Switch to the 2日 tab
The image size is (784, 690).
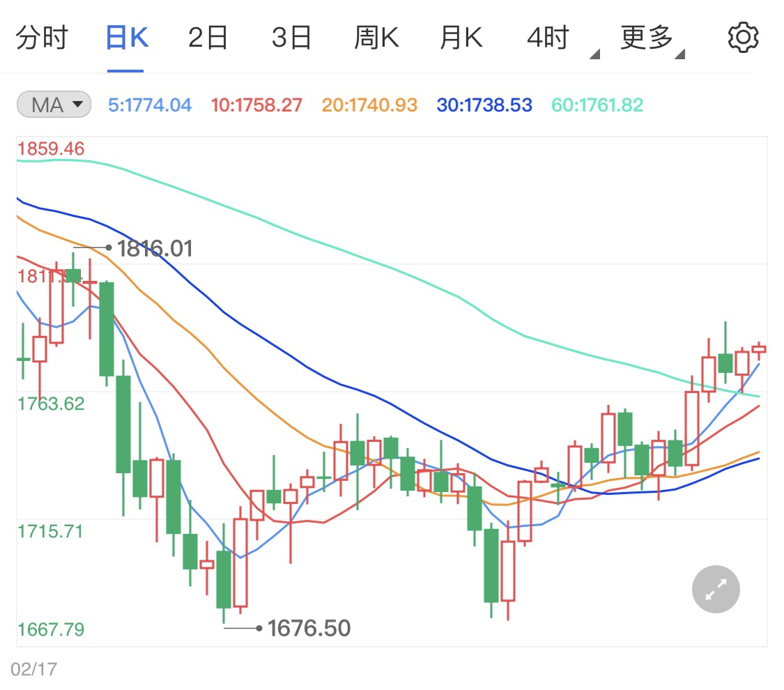[208, 38]
